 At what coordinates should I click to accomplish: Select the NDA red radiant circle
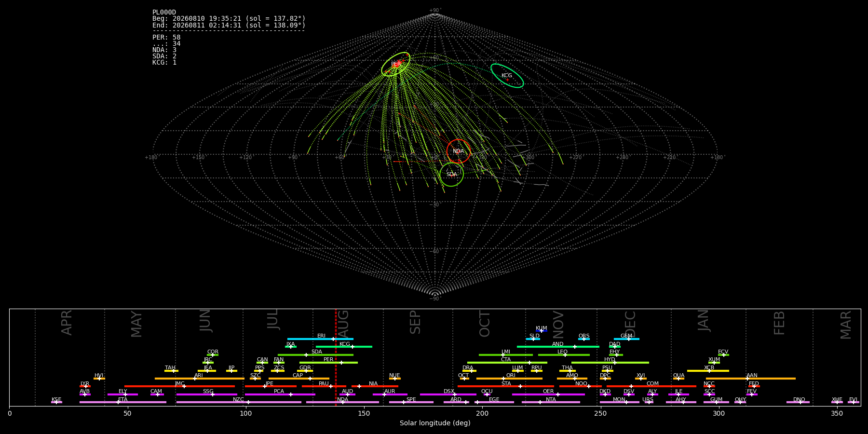point(459,151)
